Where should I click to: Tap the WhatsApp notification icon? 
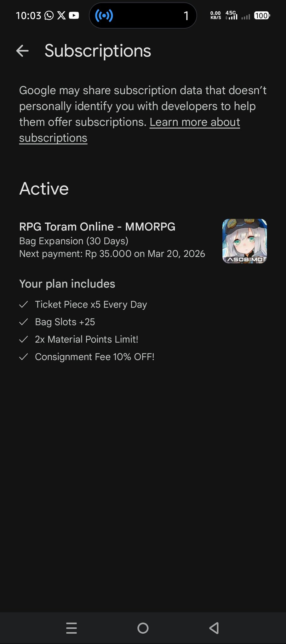point(49,15)
